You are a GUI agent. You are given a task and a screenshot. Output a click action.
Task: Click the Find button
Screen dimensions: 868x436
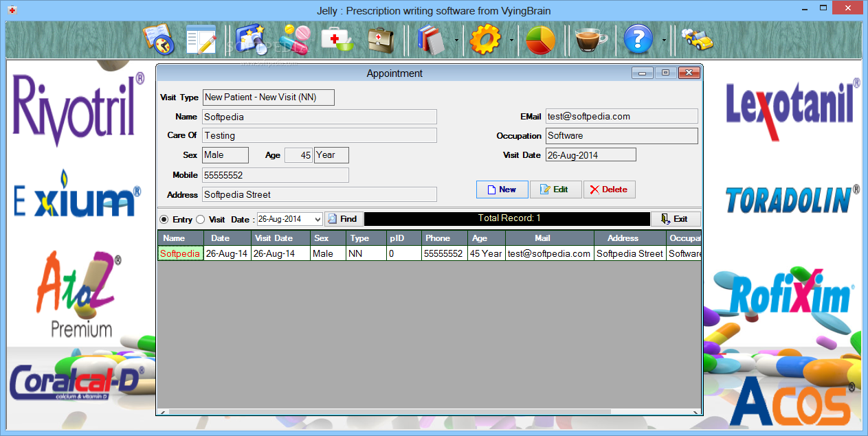click(344, 219)
